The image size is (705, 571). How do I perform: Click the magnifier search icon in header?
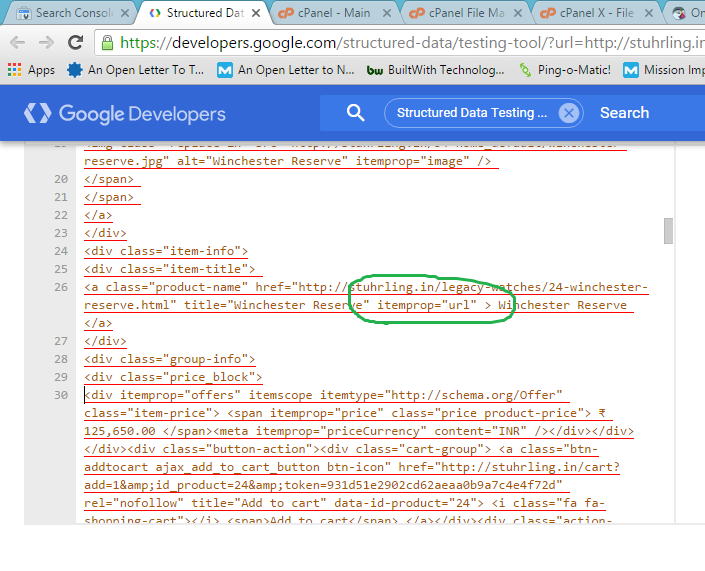(x=355, y=113)
